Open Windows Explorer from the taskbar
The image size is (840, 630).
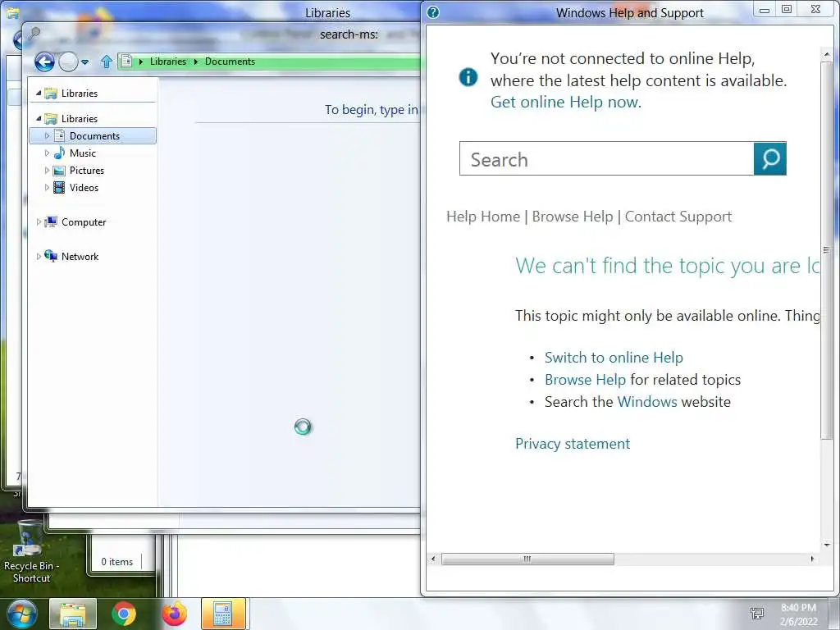coord(73,614)
